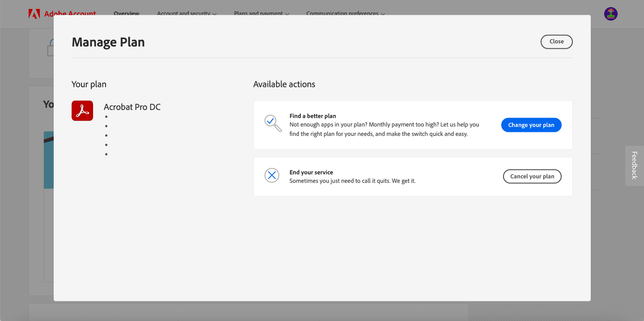
Task: Click the Find a better plan magnifier icon
Action: tap(272, 124)
